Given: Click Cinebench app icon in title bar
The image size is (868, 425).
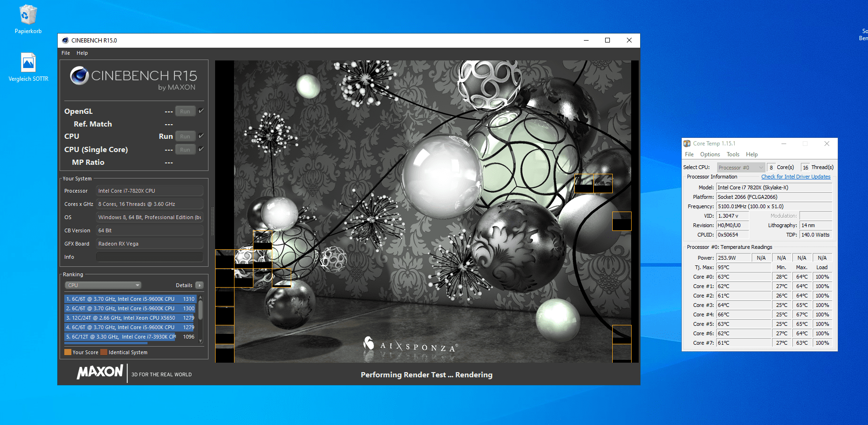Looking at the screenshot, I should click(x=65, y=40).
